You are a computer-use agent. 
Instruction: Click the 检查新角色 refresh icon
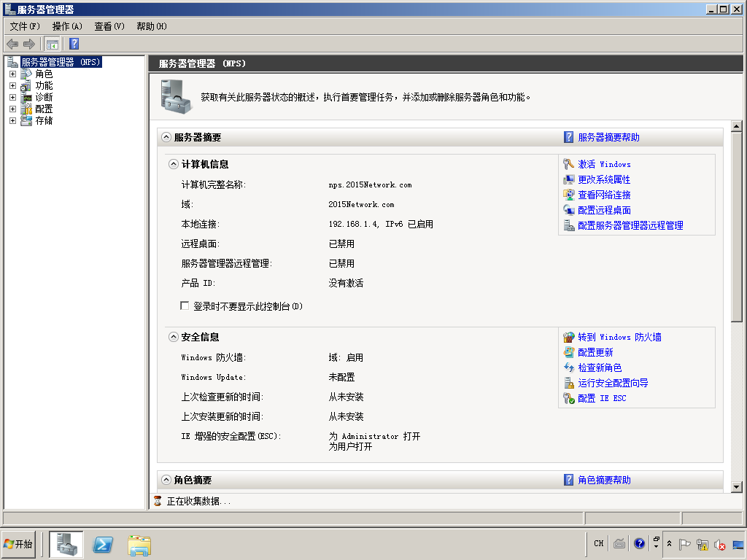[x=569, y=367]
